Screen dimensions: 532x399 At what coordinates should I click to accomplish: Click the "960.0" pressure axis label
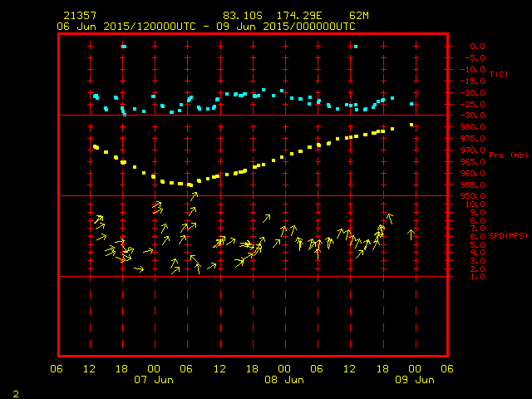coord(473,174)
